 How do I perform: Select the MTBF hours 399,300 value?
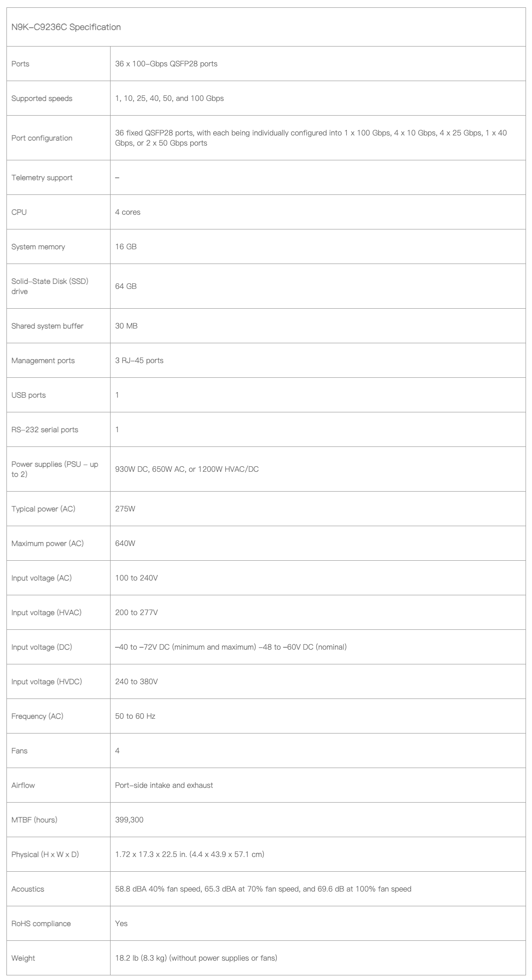click(129, 820)
